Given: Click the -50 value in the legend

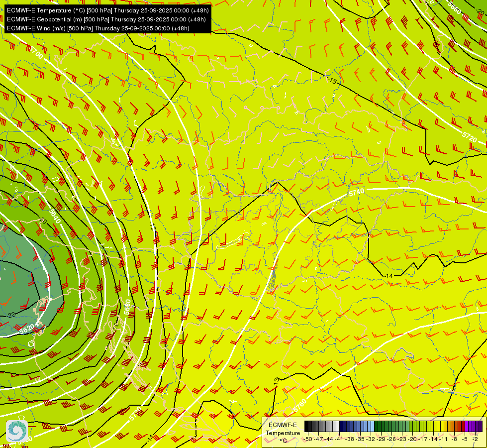Looking at the screenshot, I should (x=308, y=439).
